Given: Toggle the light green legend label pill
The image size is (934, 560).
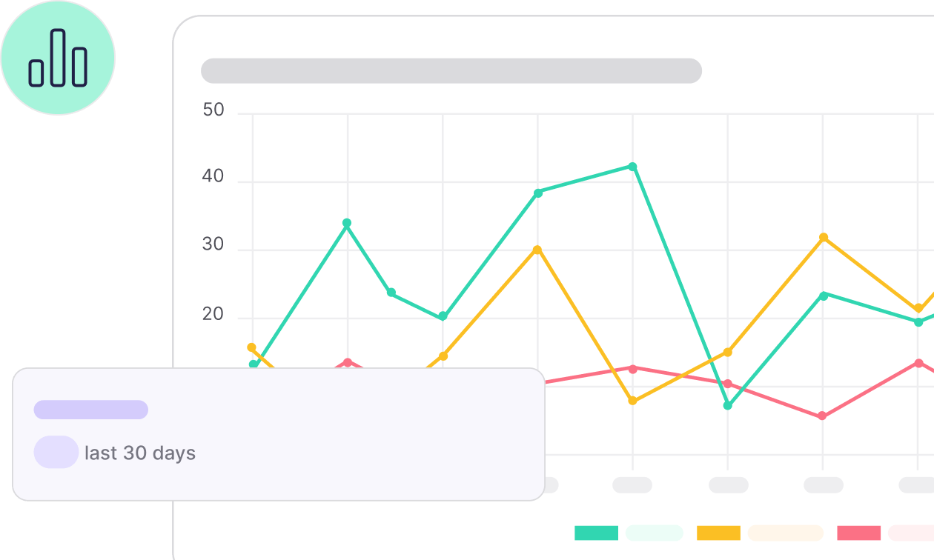Looking at the screenshot, I should (654, 533).
